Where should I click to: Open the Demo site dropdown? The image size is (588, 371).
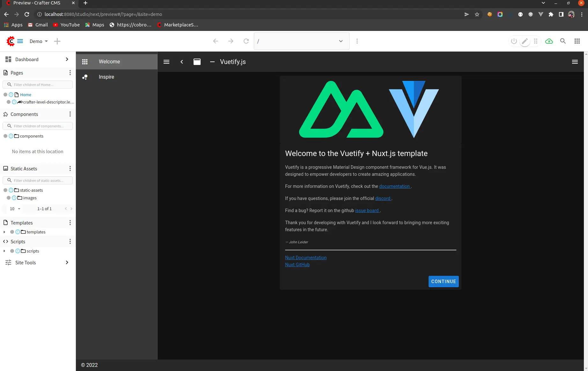[39, 41]
